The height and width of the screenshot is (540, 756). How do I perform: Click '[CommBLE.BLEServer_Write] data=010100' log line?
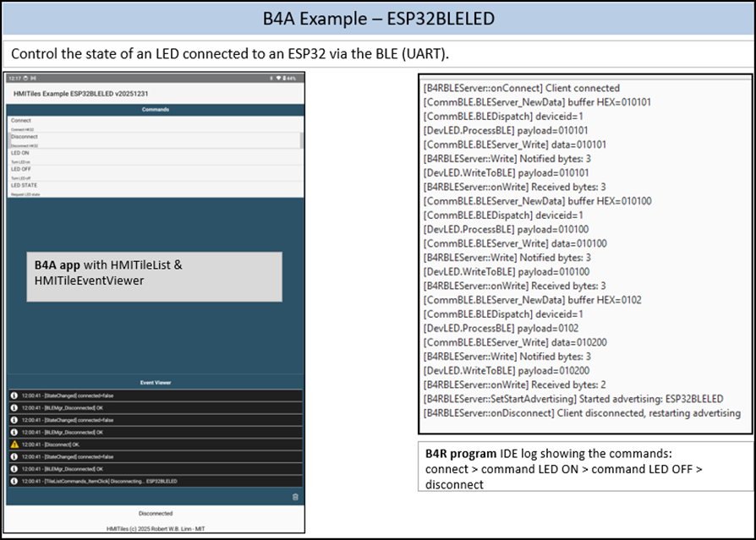click(x=515, y=243)
